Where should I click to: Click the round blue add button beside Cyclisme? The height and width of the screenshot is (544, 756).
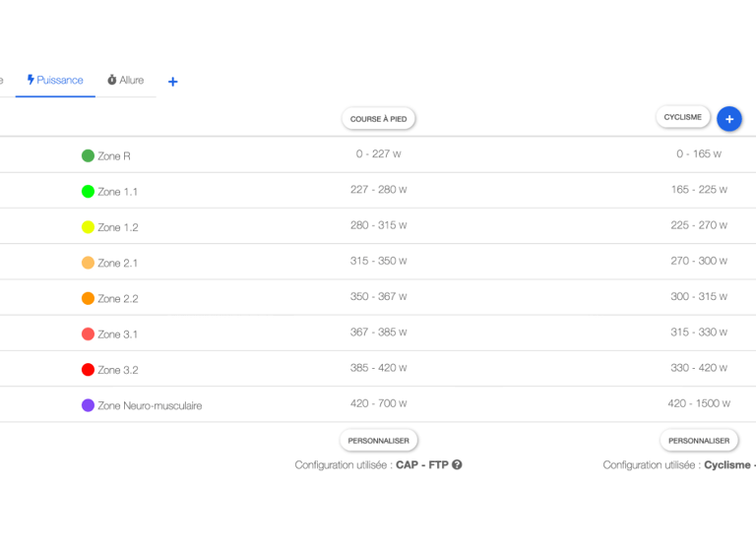coord(729,118)
